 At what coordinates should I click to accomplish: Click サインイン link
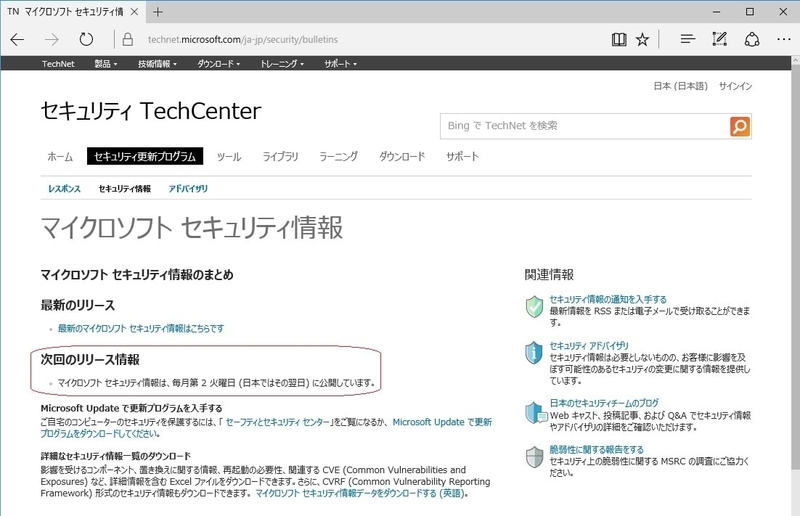click(x=735, y=86)
